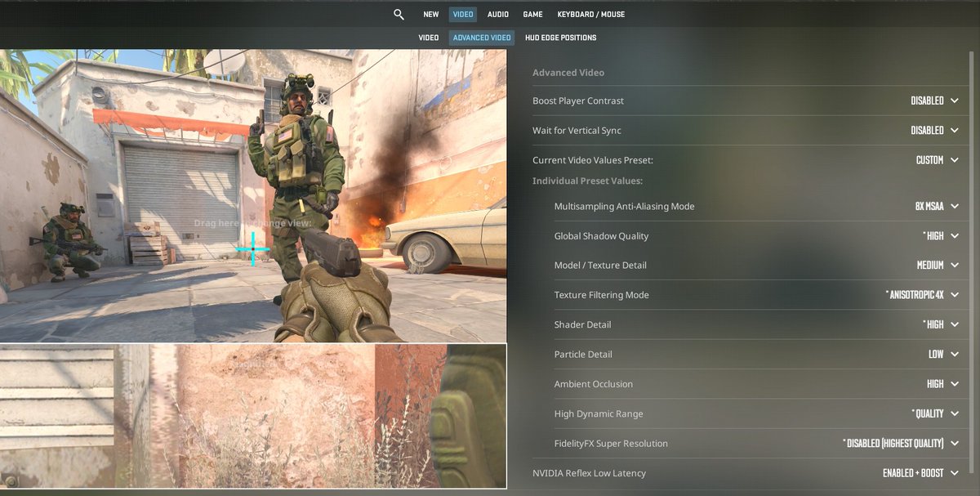Open the HUD EDGE POSITIONS sub-tab

point(561,38)
